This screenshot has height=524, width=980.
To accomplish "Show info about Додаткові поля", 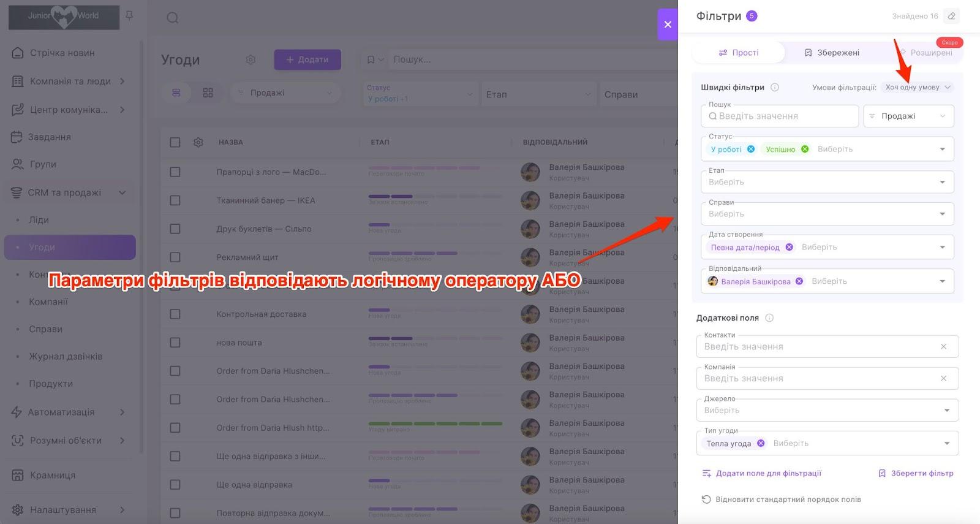I will pos(769,317).
